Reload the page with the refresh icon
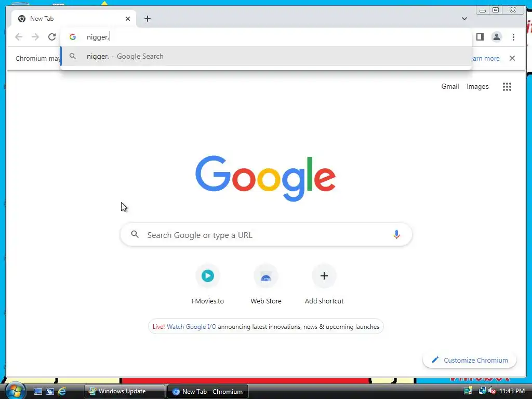 pyautogui.click(x=51, y=37)
